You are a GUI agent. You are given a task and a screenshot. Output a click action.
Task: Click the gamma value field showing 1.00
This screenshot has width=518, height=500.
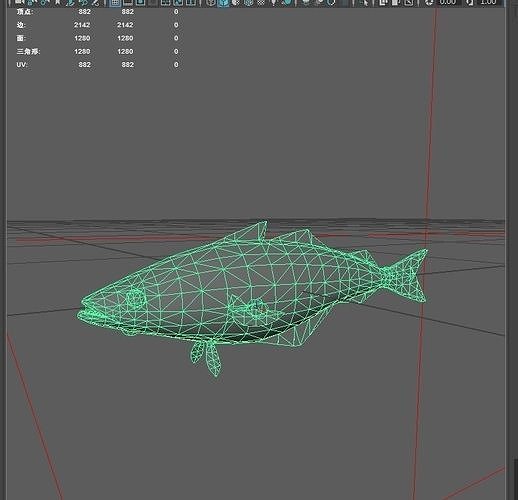[x=489, y=3]
